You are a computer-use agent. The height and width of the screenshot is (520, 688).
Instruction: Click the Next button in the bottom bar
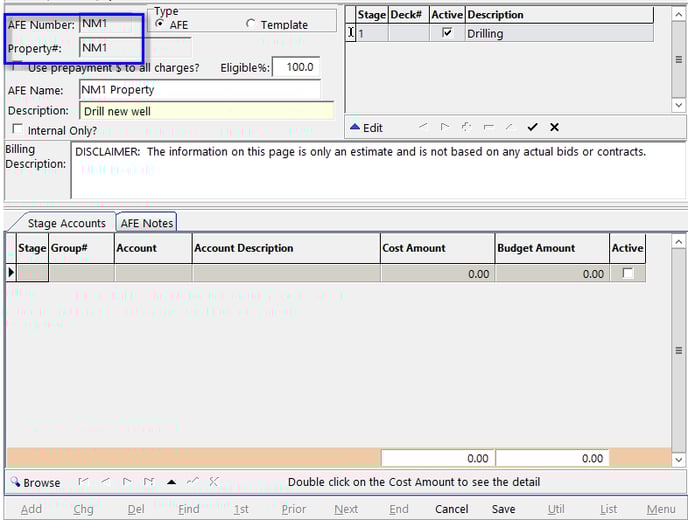click(x=346, y=509)
